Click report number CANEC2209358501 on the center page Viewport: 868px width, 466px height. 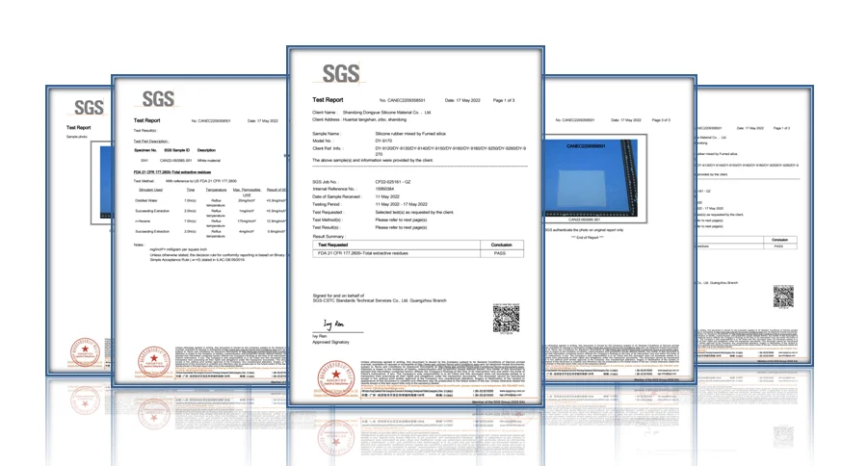(x=403, y=100)
